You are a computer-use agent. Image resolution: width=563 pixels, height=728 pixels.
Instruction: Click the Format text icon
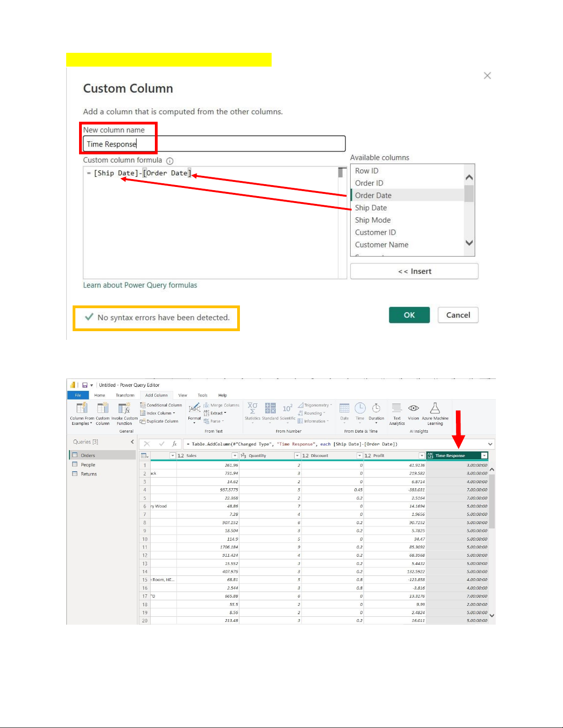click(194, 409)
